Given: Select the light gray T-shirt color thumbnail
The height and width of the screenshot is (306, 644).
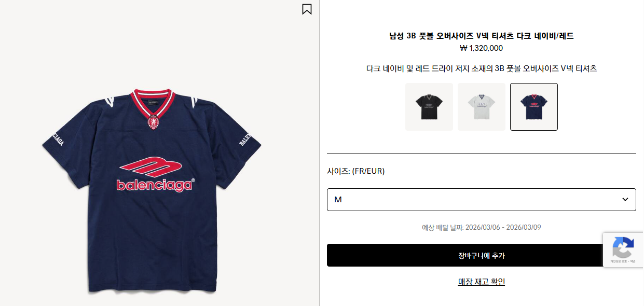Looking at the screenshot, I should pos(481,107).
